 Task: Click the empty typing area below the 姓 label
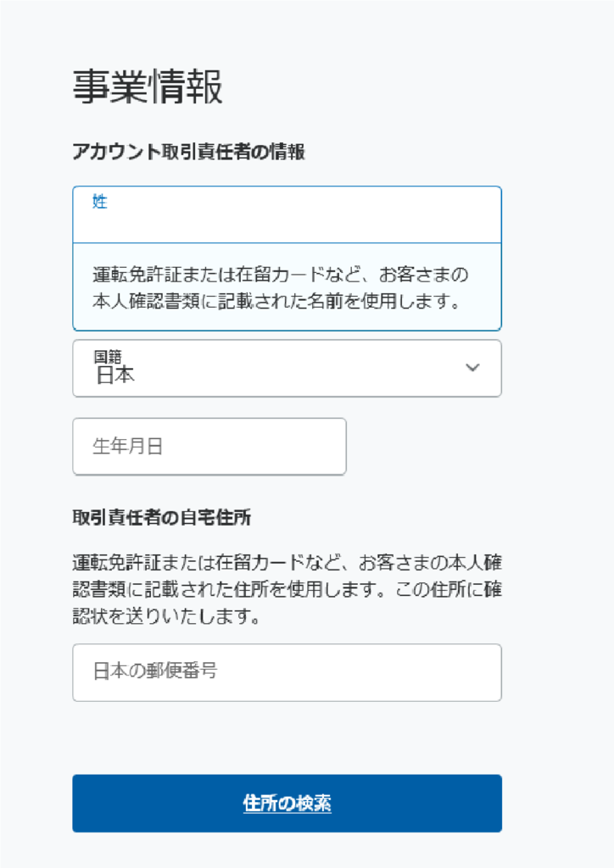[287, 225]
